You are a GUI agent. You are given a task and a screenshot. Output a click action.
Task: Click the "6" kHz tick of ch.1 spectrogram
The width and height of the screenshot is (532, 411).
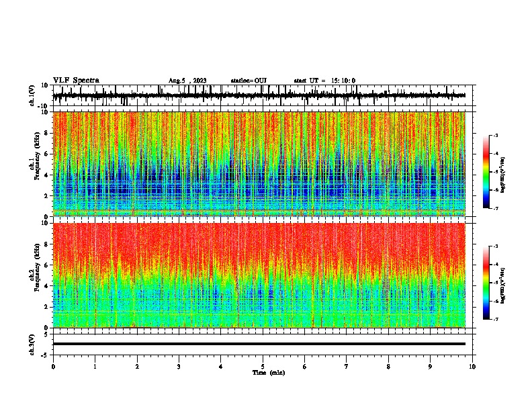pos(46,154)
